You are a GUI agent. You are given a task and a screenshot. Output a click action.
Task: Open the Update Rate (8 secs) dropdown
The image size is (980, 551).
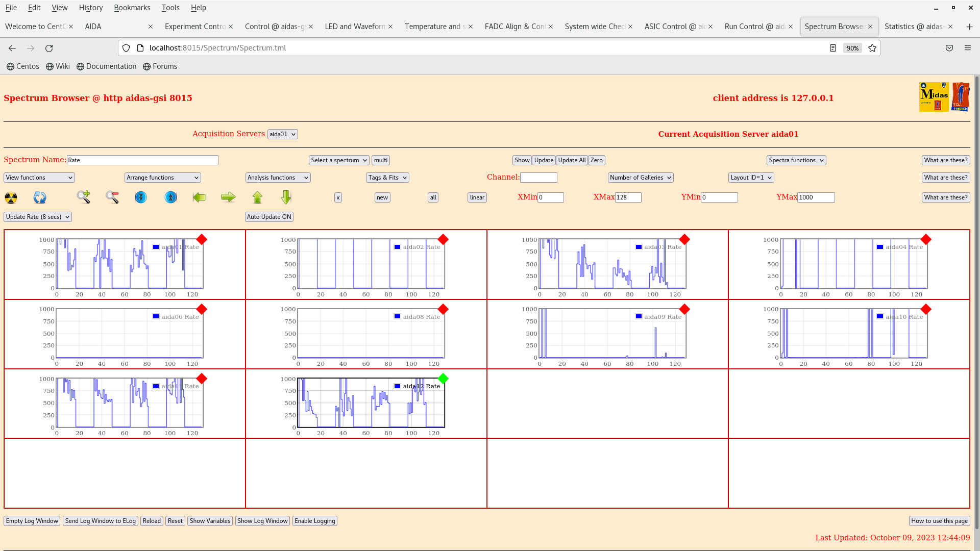point(38,217)
